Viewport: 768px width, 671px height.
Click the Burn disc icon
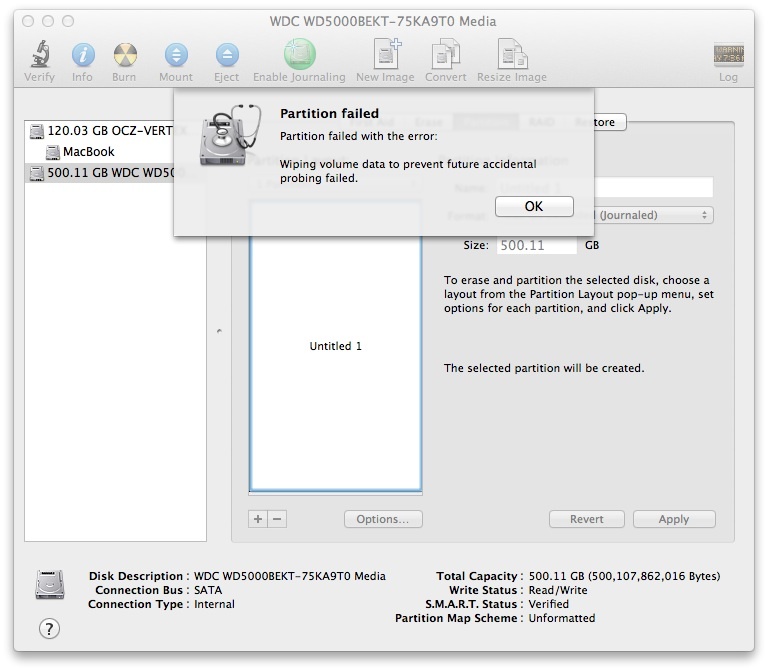pos(125,54)
